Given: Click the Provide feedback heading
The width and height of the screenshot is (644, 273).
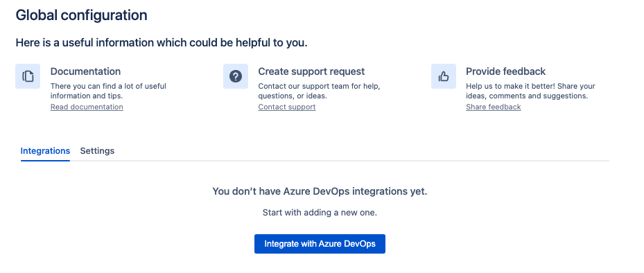Looking at the screenshot, I should [x=505, y=71].
